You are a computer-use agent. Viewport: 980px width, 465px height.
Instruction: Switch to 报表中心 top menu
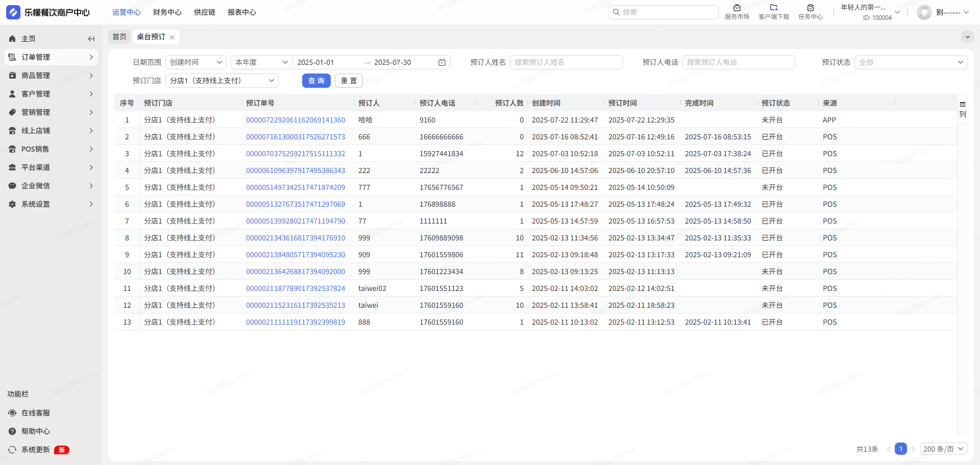click(242, 12)
